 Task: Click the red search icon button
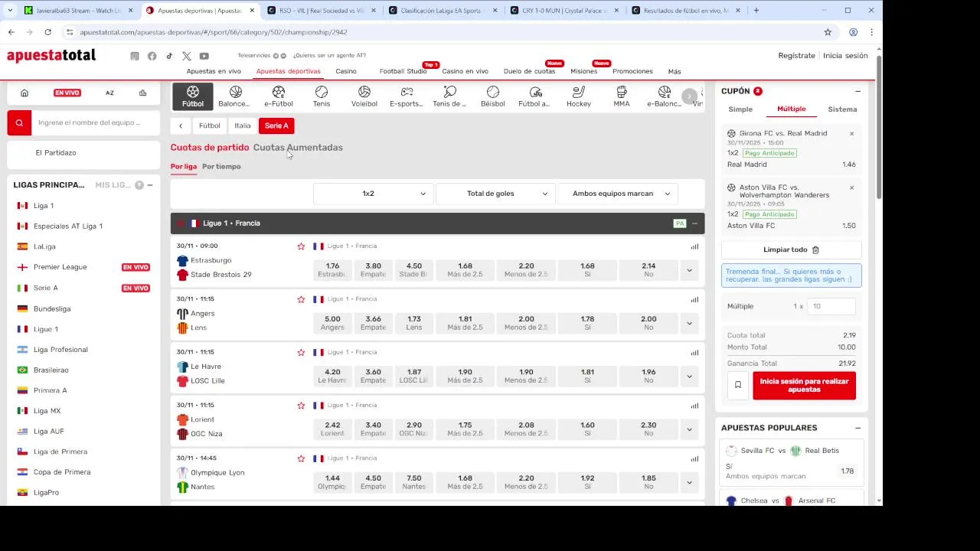pos(19,122)
